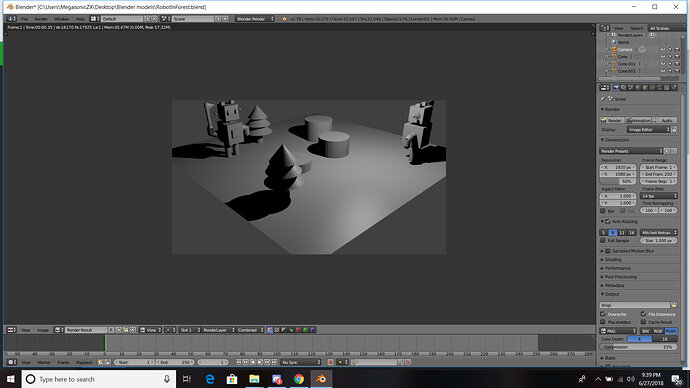Image resolution: width=690 pixels, height=388 pixels.
Task: Click play animation button in timeline
Action: click(260, 362)
